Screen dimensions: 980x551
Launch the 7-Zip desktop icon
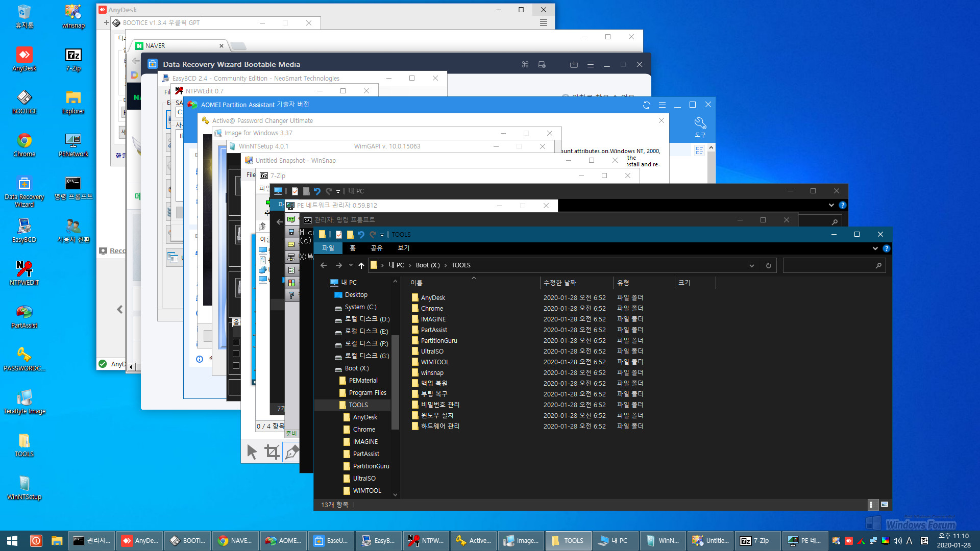click(73, 59)
